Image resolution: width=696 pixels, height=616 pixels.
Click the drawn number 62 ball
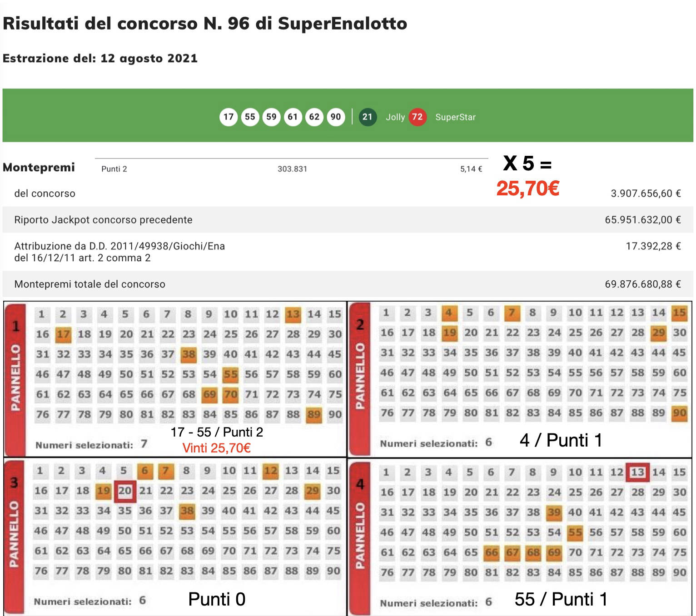314,117
